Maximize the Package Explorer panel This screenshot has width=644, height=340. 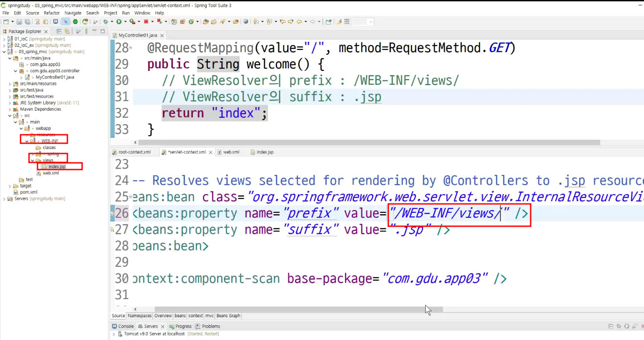103,31
